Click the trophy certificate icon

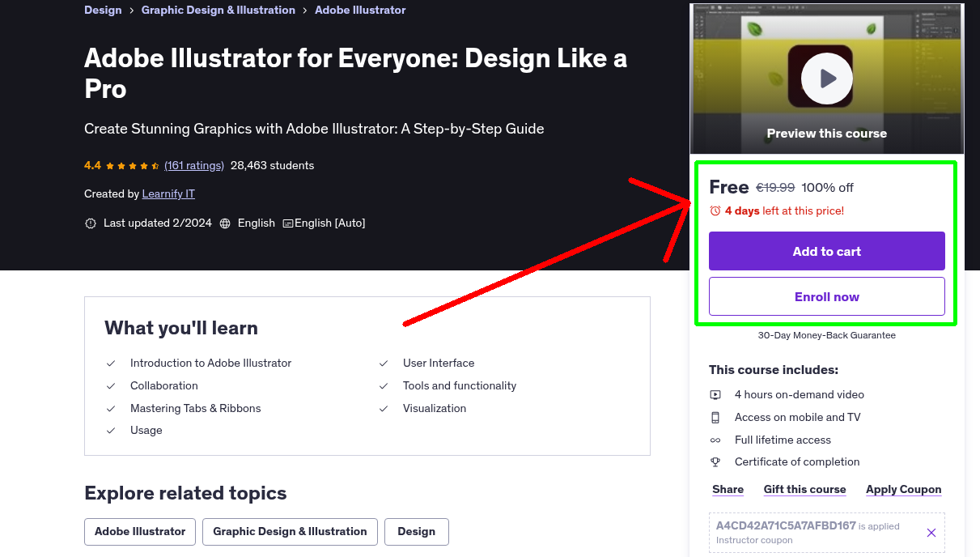[715, 462]
